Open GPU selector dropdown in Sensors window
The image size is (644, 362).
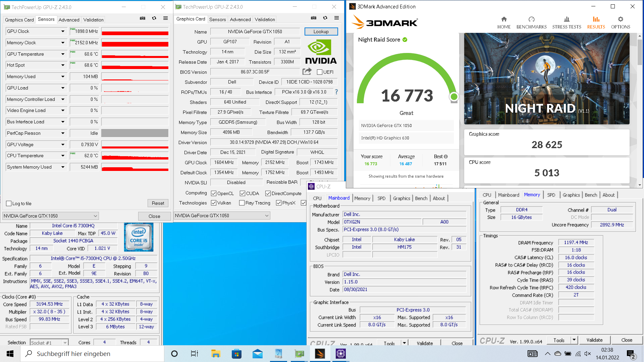(x=51, y=216)
